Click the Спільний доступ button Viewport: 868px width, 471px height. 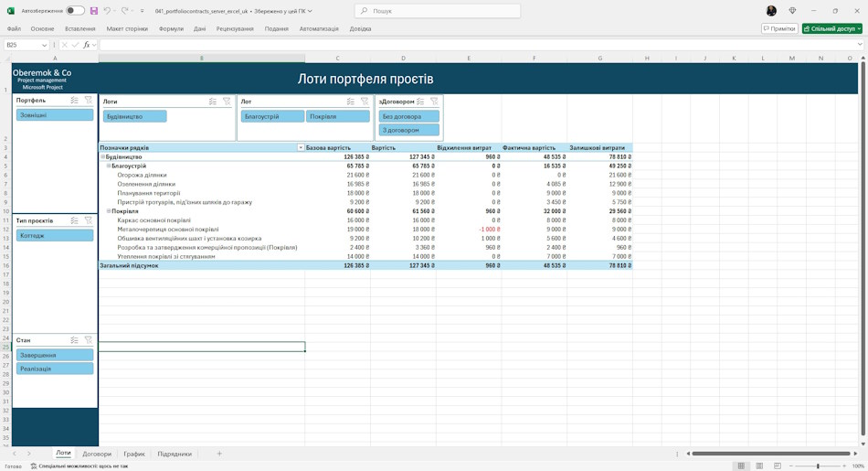832,29
